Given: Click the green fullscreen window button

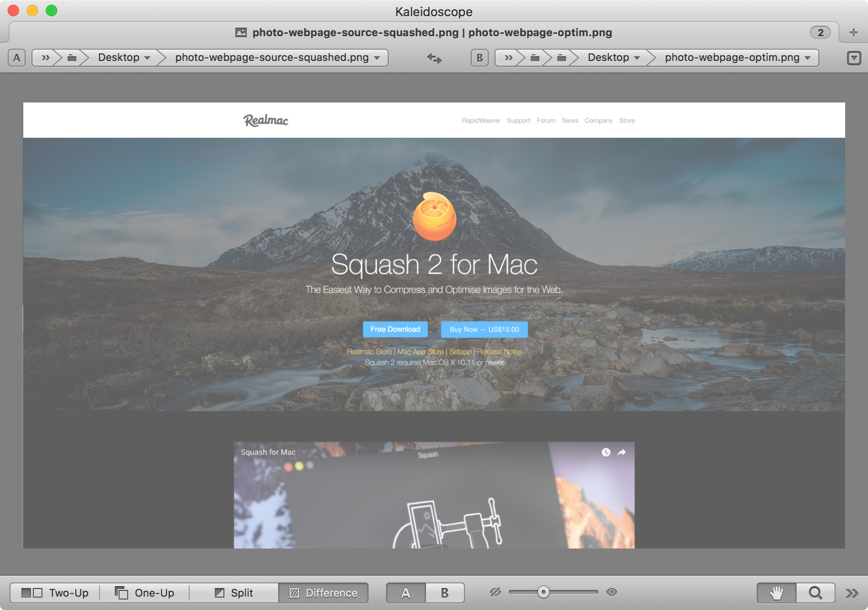Looking at the screenshot, I should point(51,10).
